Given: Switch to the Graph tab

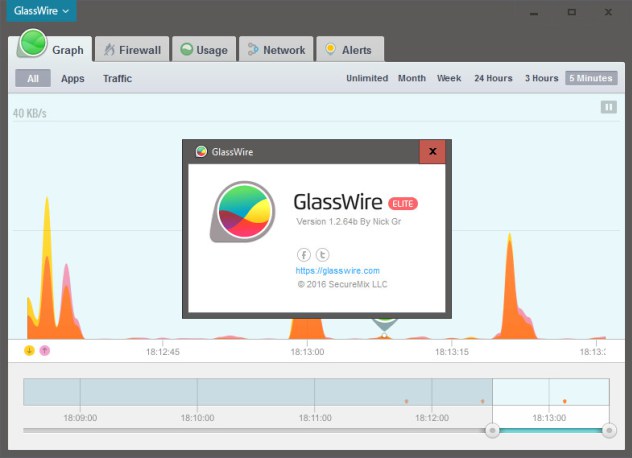Looking at the screenshot, I should [51, 49].
